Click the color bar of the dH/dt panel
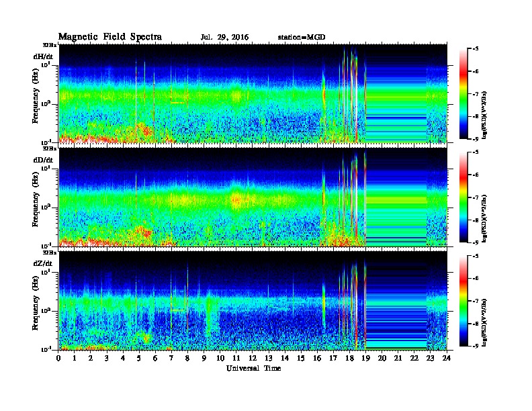This screenshot has height=411, width=532. point(463,93)
